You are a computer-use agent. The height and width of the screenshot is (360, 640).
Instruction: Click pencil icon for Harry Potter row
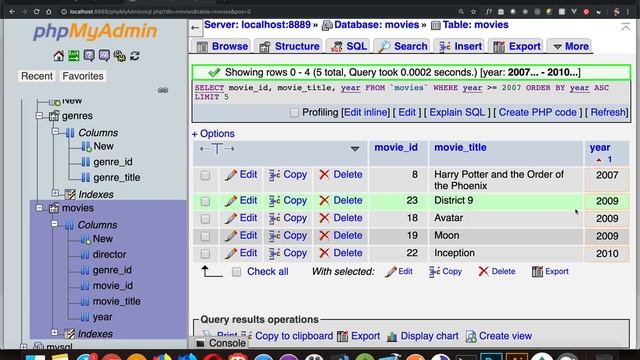pyautogui.click(x=231, y=175)
